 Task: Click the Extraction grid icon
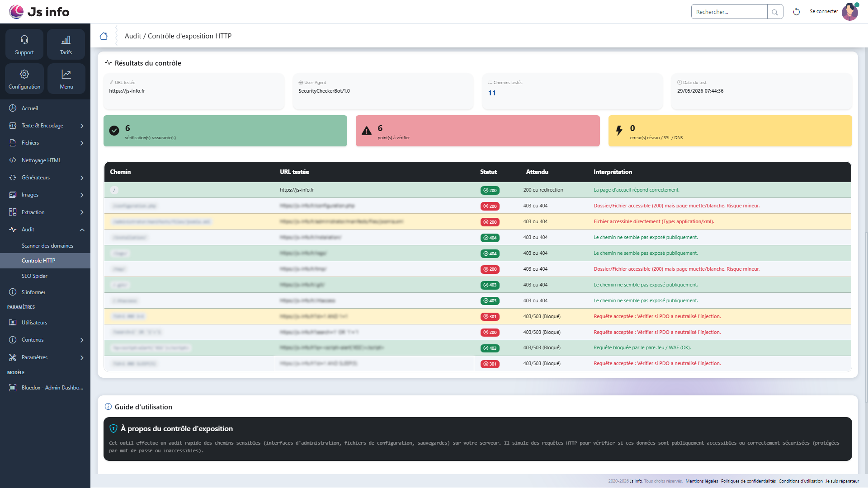click(x=13, y=212)
